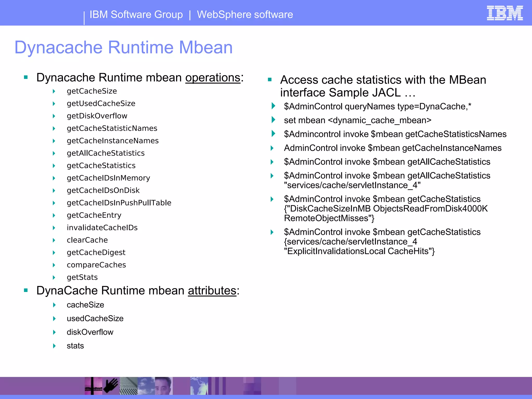Click the arrow bullet beside stats
Image resolution: width=532 pixels, height=399 pixels.
pyautogui.click(x=54, y=346)
